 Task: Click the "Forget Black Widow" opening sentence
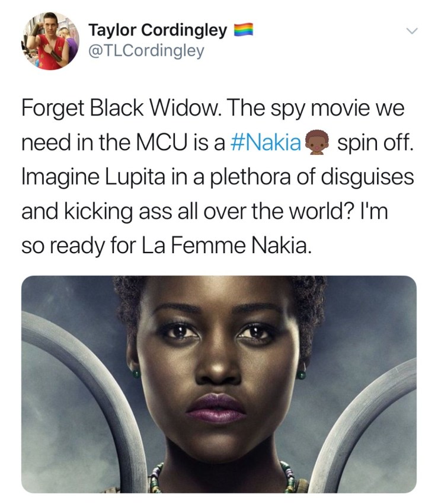[x=122, y=109]
